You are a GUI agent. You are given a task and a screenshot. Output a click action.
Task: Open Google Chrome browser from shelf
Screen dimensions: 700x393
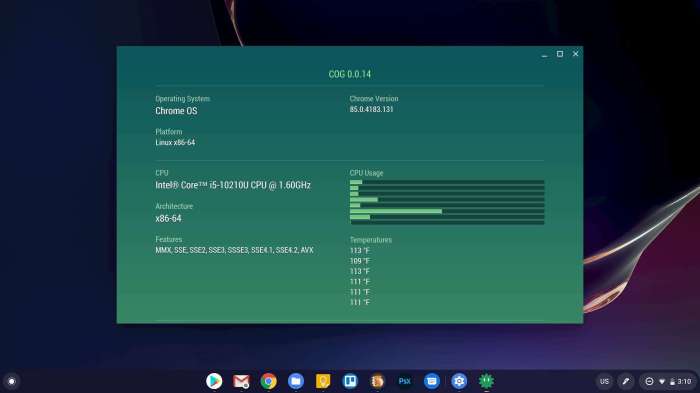coord(269,381)
